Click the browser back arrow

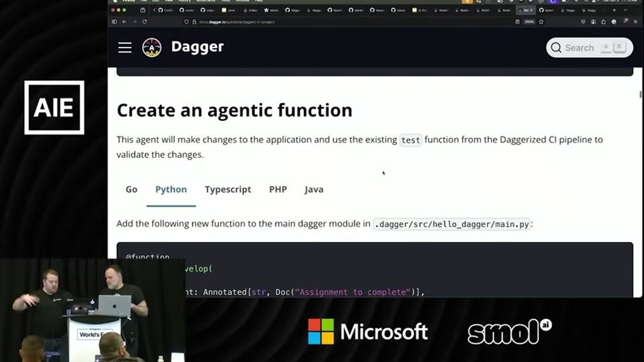pyautogui.click(x=125, y=21)
